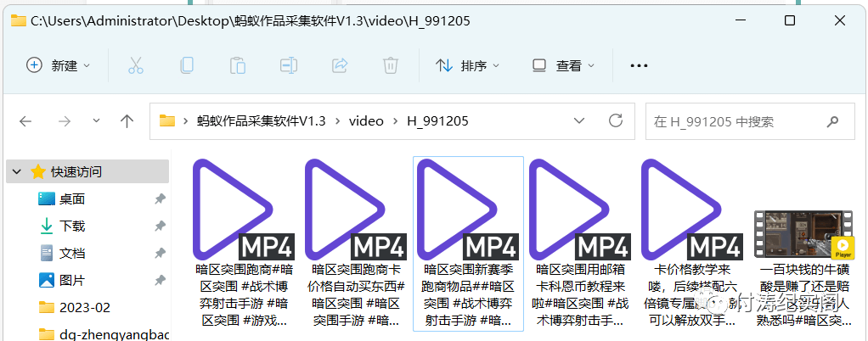This screenshot has height=341, width=868.
Task: Collapse the 快速访问 tree section
Action: (x=16, y=171)
